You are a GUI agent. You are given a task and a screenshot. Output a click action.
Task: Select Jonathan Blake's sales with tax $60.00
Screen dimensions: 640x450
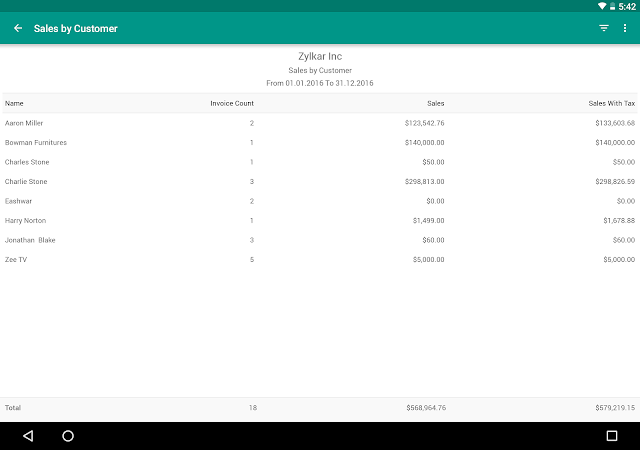(x=624, y=240)
